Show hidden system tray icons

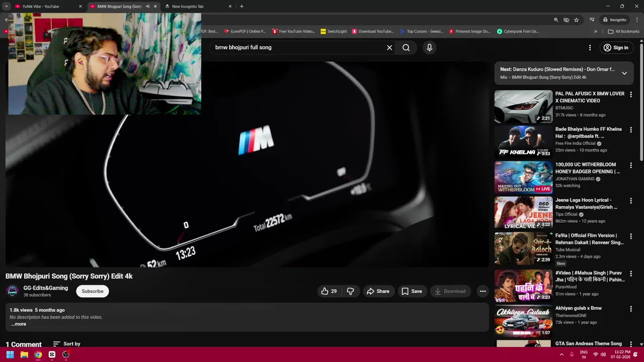pos(561,355)
